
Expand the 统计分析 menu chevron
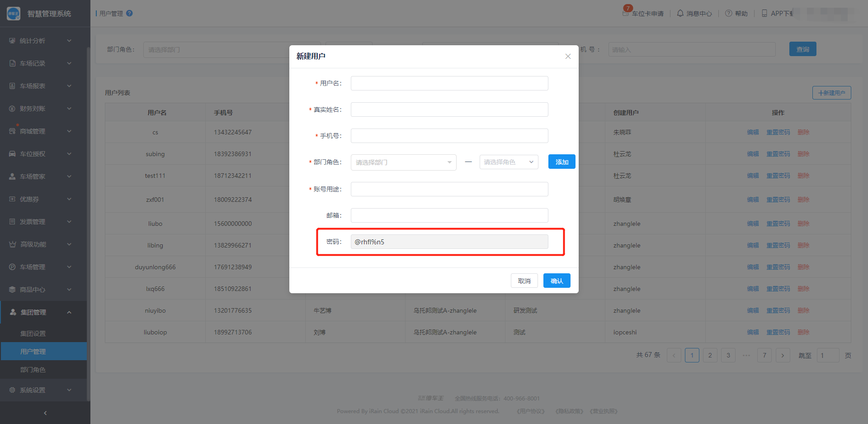69,41
